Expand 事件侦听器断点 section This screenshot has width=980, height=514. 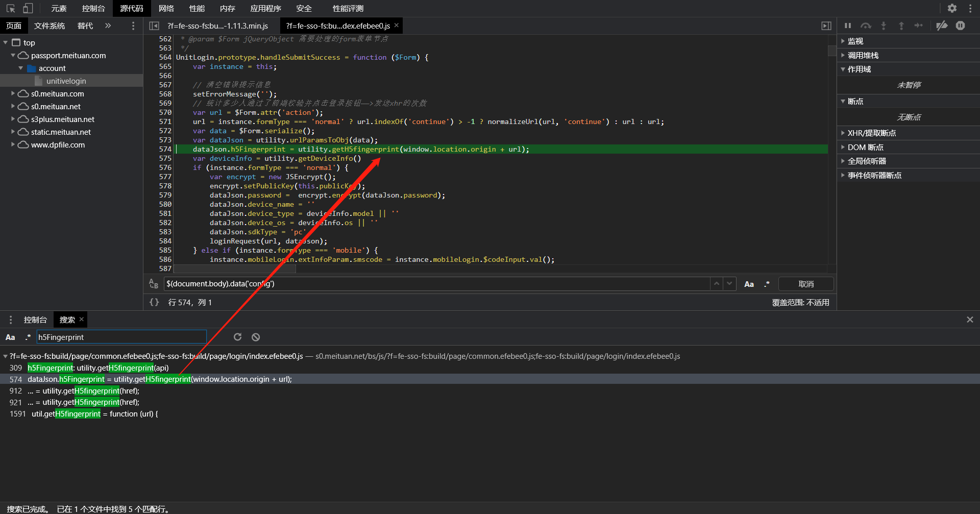909,176
